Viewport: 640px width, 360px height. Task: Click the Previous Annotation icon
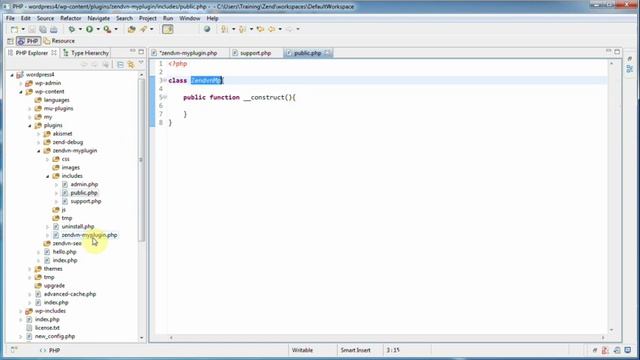pos(242,29)
